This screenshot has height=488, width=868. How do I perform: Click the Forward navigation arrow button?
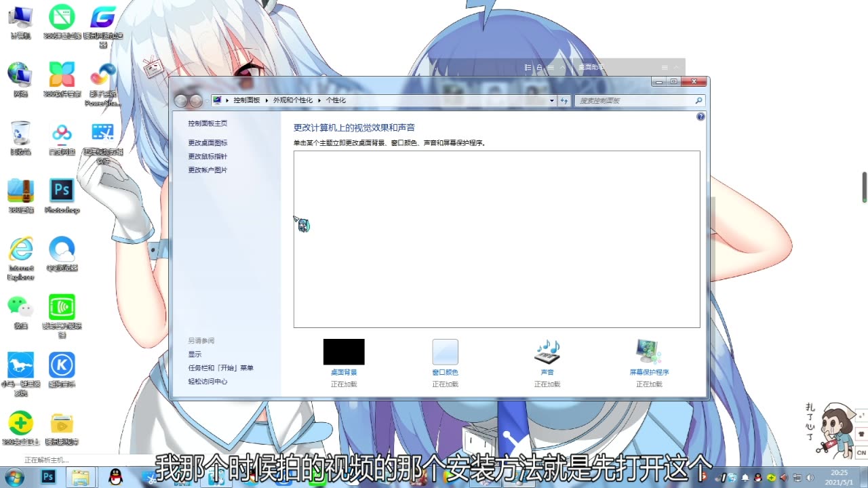(x=196, y=100)
